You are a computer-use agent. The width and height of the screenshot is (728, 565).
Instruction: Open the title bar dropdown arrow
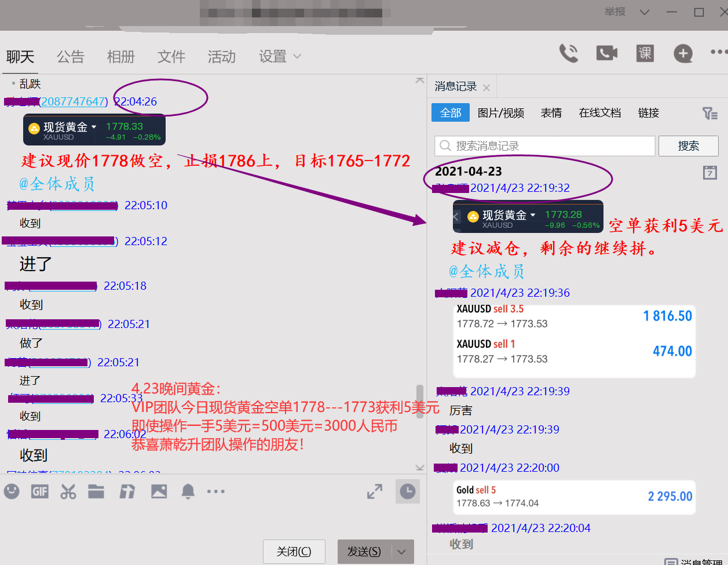[645, 12]
